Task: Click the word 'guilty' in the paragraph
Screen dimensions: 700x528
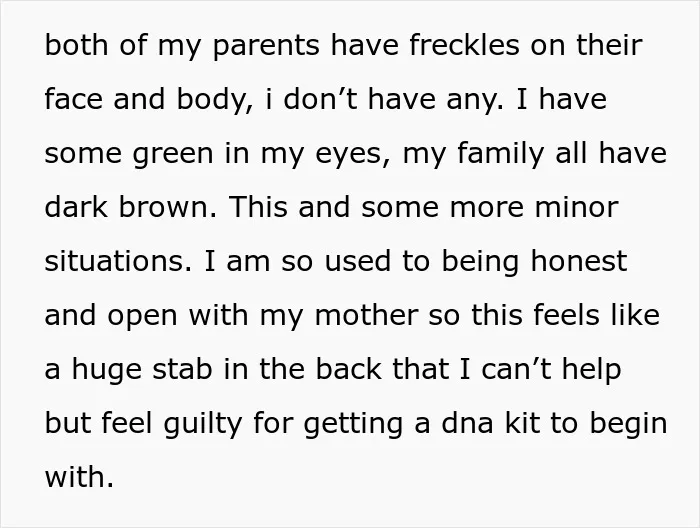Action: tap(203, 425)
